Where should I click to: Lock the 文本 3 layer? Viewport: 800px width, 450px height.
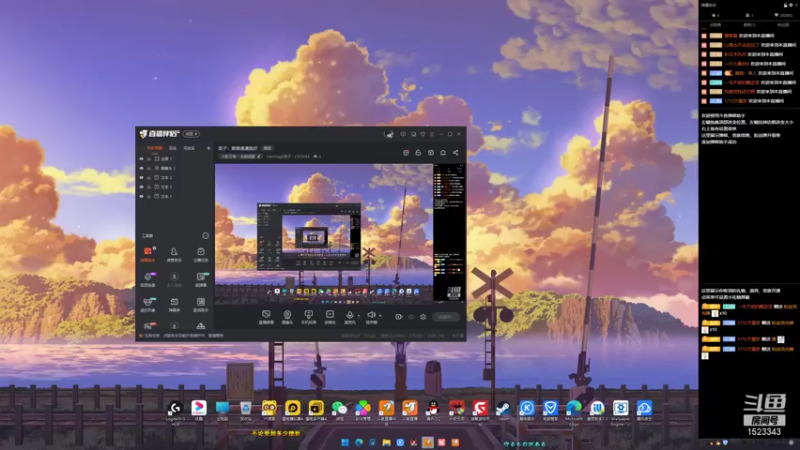point(149,187)
